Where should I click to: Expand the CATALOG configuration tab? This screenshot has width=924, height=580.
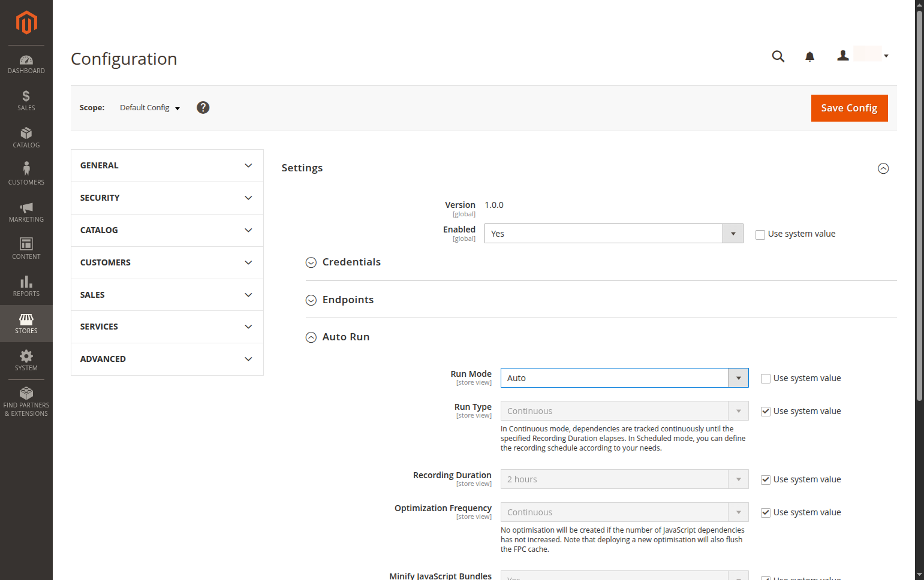tap(167, 231)
